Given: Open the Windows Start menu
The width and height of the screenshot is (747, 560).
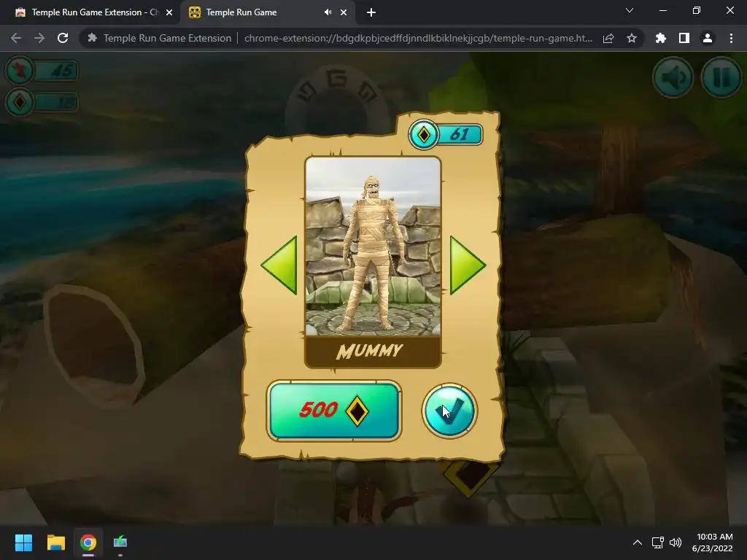Looking at the screenshot, I should coord(23,542).
